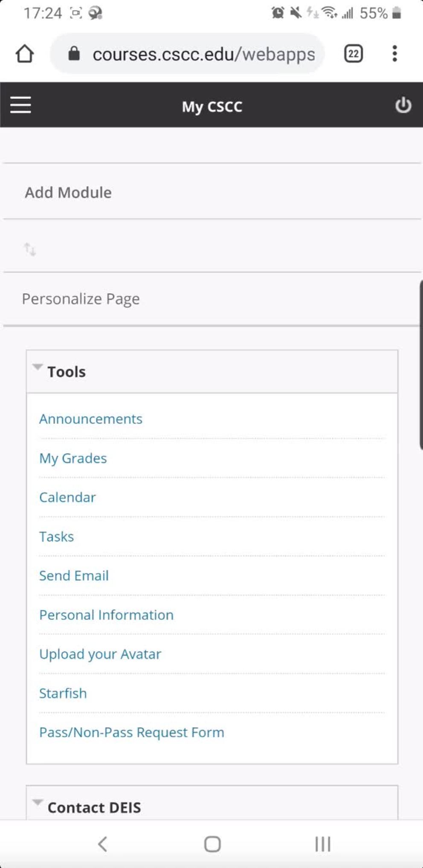Open the Announcements link
Screen dimensions: 423x868
coord(91,419)
